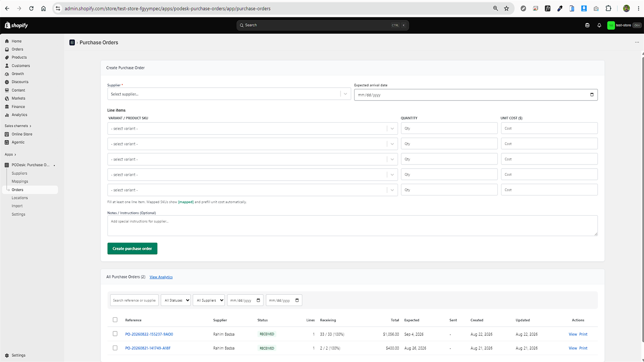Click the PODesk app icon in breadcrumb
This screenshot has height=362, width=644.
click(72, 43)
